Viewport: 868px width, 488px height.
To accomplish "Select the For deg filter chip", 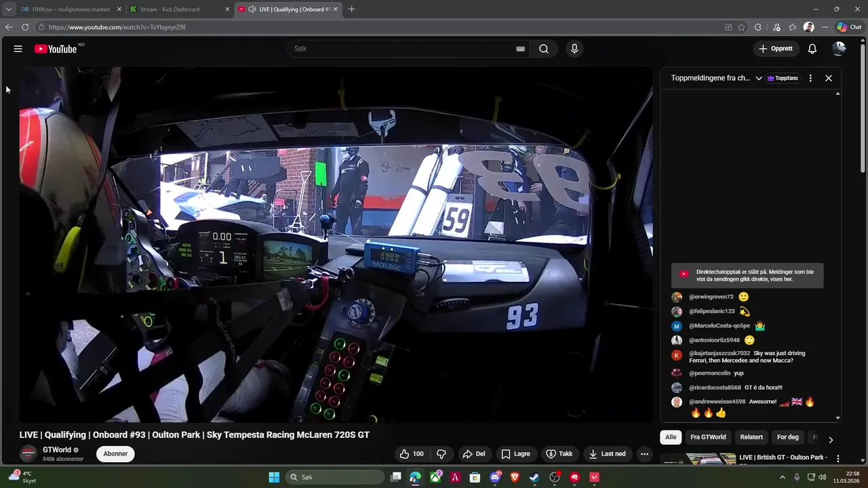I will click(787, 437).
